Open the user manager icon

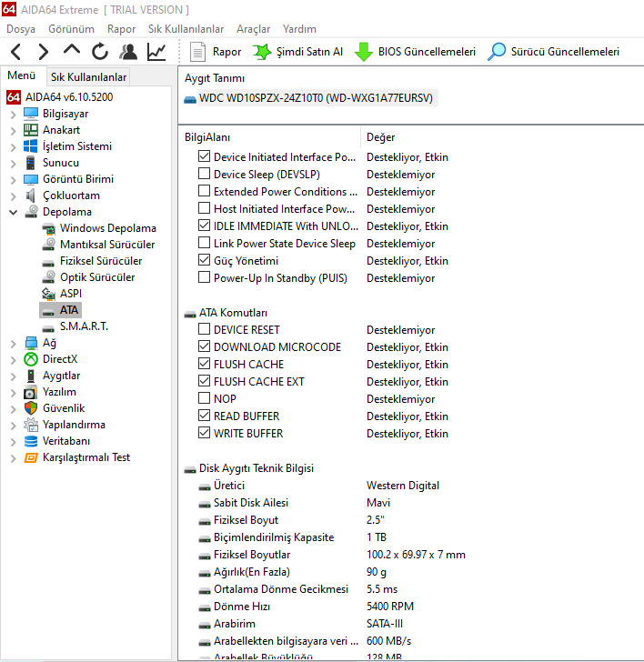click(128, 52)
